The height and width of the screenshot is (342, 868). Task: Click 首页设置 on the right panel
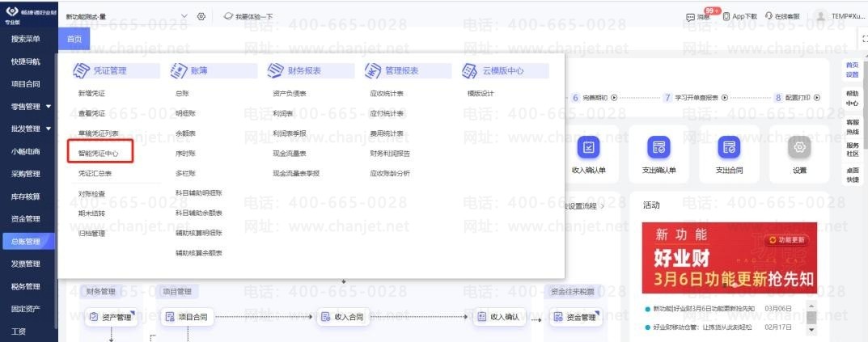853,70
